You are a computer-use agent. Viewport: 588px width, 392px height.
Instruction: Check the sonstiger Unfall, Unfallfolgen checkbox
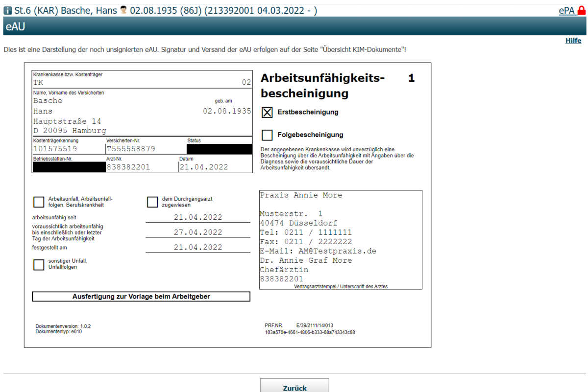(x=39, y=265)
